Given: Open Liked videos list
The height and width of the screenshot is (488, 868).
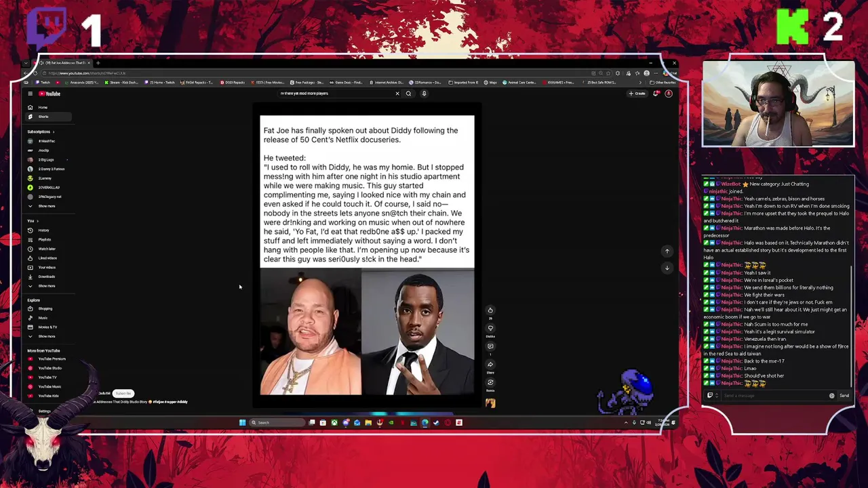Looking at the screenshot, I should [x=49, y=258].
